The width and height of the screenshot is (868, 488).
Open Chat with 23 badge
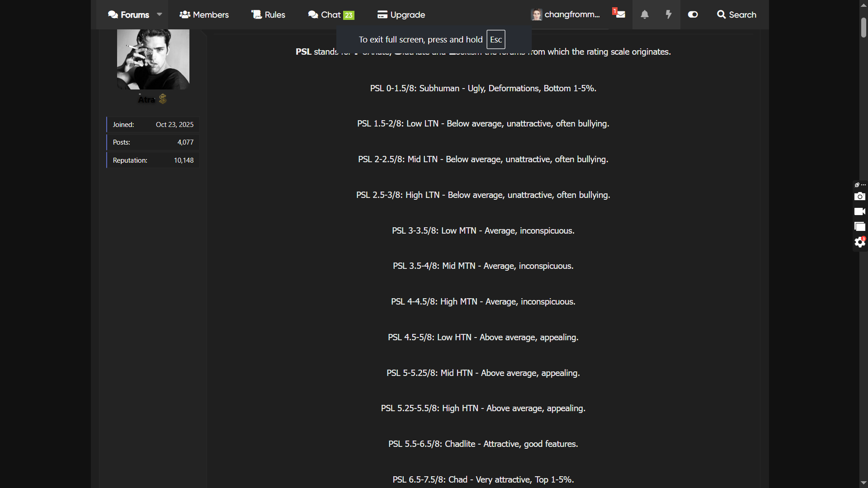pos(331,14)
